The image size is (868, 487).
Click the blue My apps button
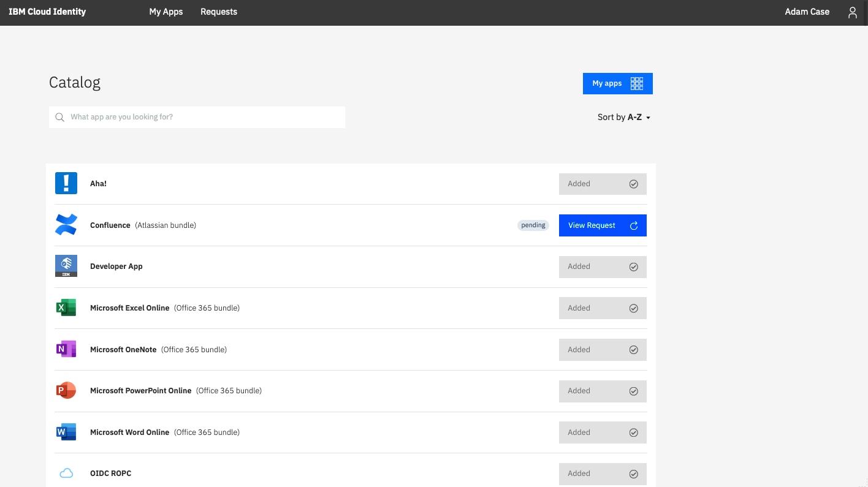pos(618,83)
